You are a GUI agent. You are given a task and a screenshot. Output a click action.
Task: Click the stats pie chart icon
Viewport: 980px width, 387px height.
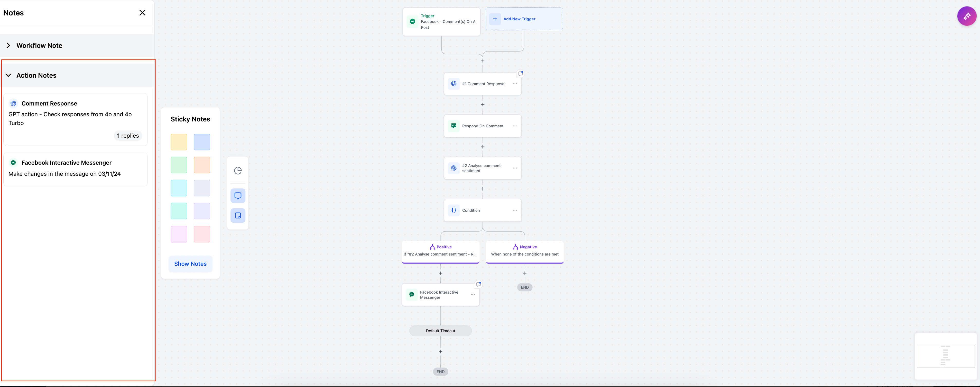coord(238,170)
